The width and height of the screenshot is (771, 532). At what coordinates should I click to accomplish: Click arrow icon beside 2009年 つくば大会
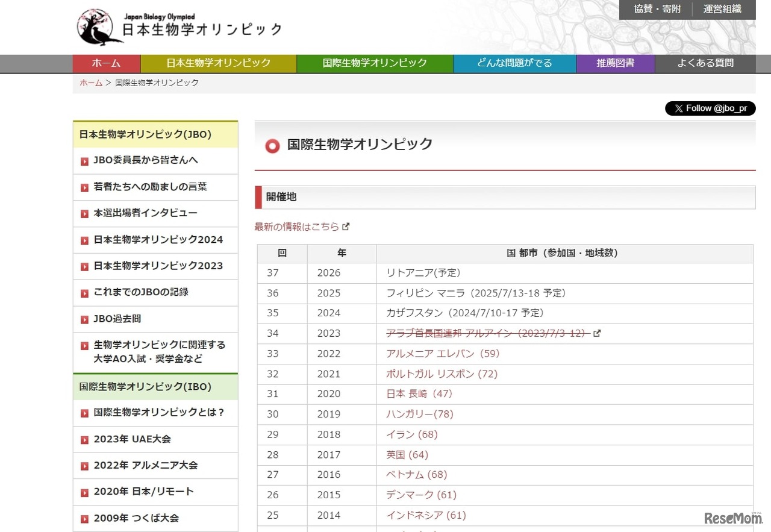84,519
